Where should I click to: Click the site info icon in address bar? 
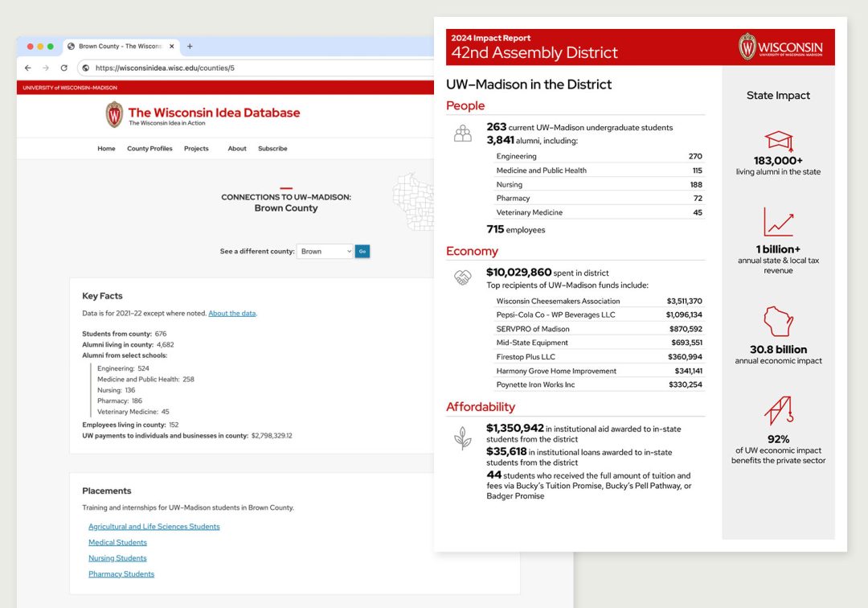tap(86, 68)
